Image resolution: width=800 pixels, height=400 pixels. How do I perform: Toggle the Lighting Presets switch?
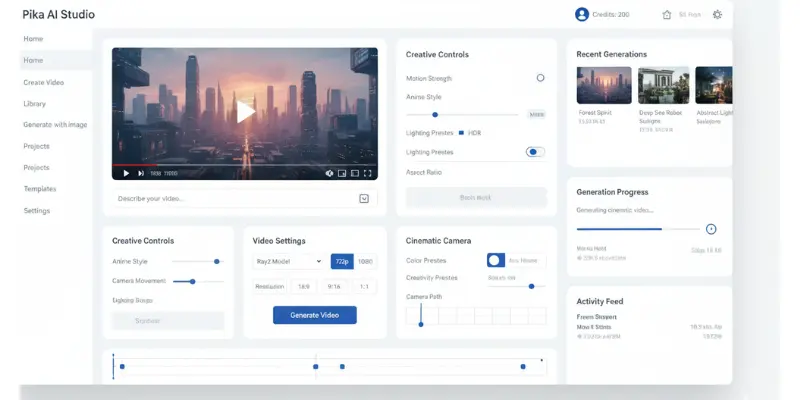[535, 152]
